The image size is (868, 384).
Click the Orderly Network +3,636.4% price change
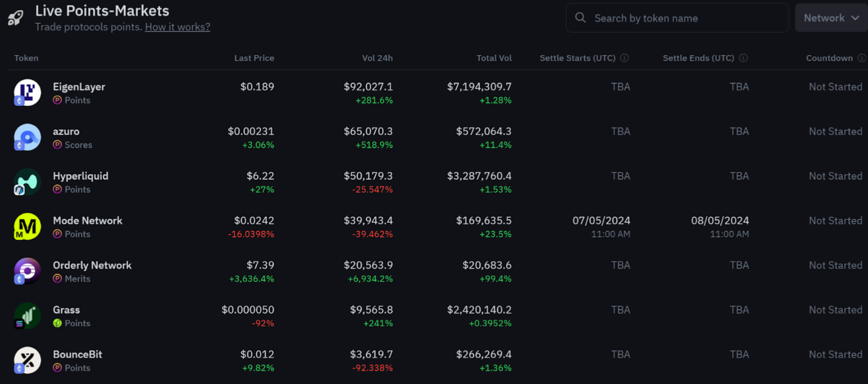[252, 279]
